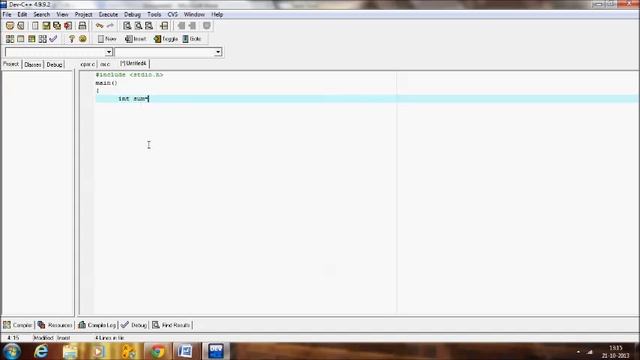Click the Compile and Run toolbar icon
This screenshot has height=360, width=640.
click(x=32, y=39)
